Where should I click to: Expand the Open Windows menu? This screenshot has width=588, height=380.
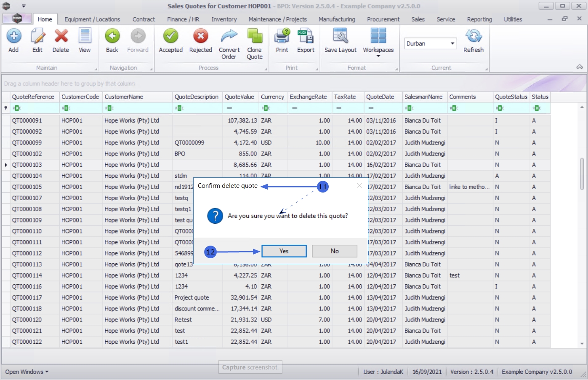point(27,372)
